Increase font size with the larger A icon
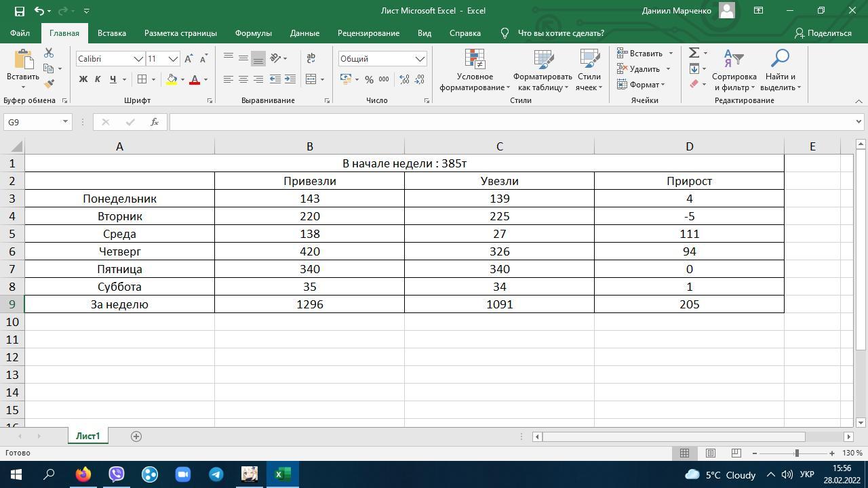This screenshot has height=488, width=868. tap(189, 59)
